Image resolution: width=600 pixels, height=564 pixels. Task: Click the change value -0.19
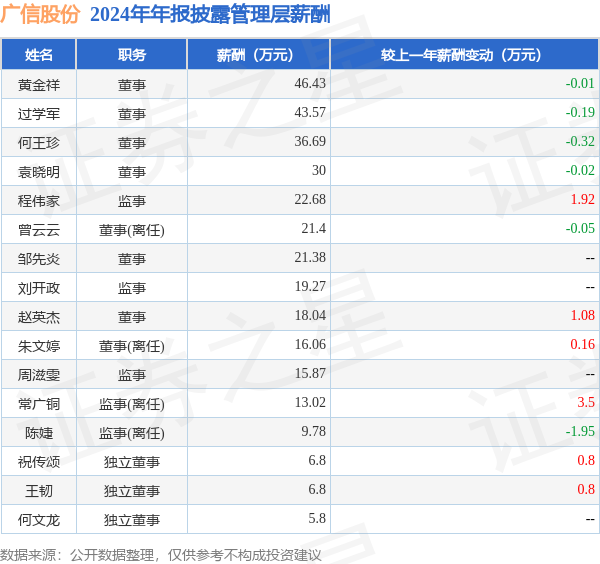pyautogui.click(x=580, y=112)
